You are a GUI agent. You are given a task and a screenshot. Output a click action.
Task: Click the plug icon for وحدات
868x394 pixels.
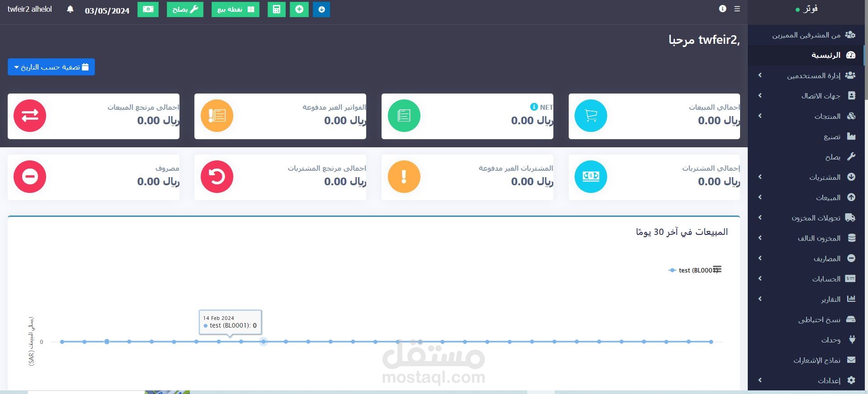852,340
